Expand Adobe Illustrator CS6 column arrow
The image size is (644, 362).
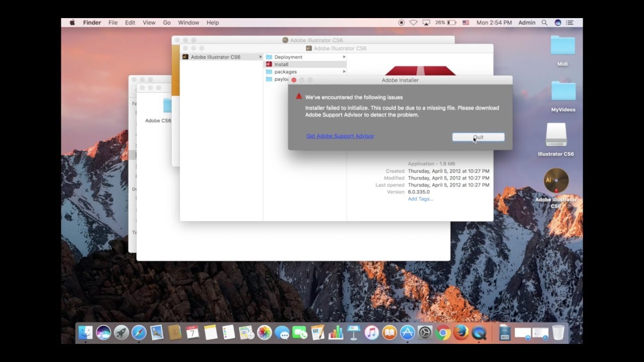point(261,57)
